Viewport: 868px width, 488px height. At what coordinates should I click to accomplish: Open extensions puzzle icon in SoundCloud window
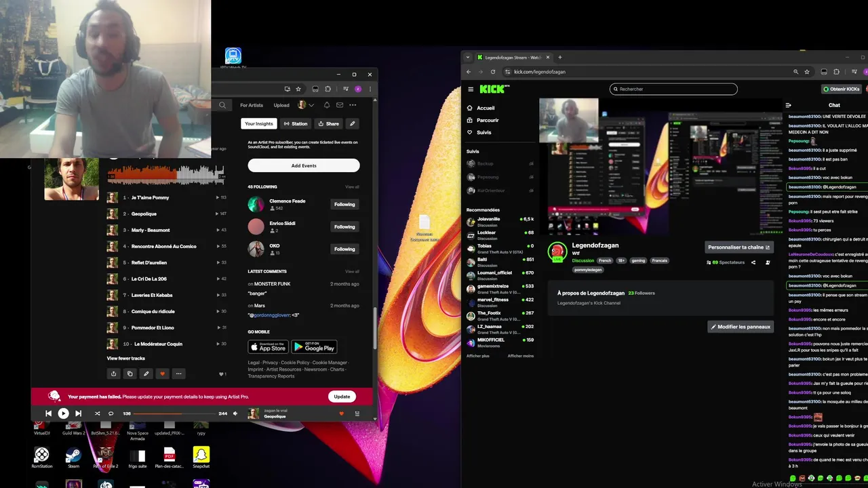coord(328,89)
